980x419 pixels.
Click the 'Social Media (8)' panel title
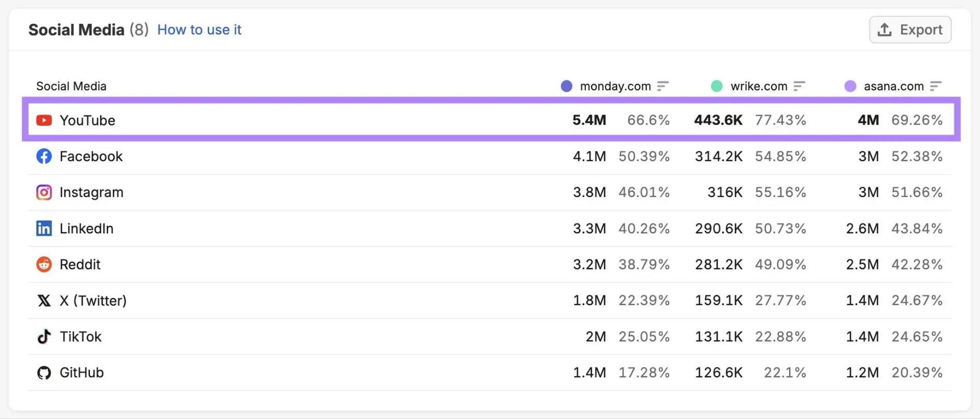pos(88,30)
